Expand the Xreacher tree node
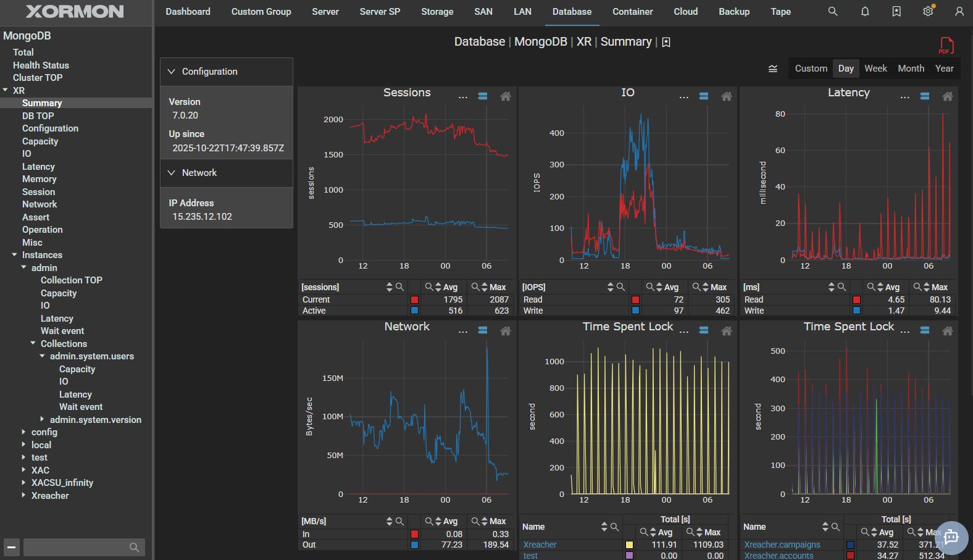 (23, 495)
